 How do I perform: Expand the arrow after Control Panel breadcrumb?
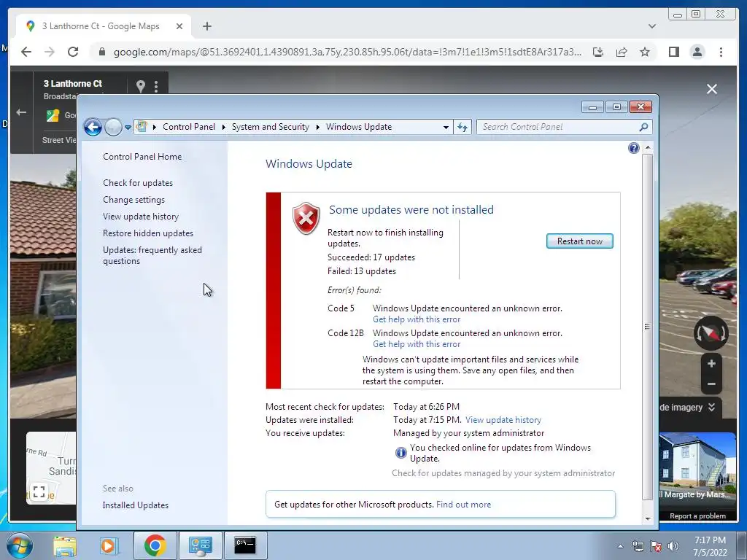(155, 127)
